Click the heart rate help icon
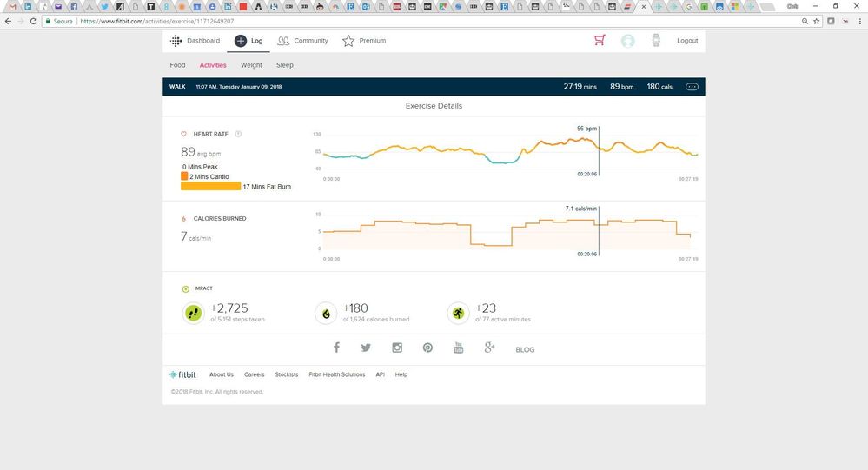The height and width of the screenshot is (470, 868). point(238,134)
